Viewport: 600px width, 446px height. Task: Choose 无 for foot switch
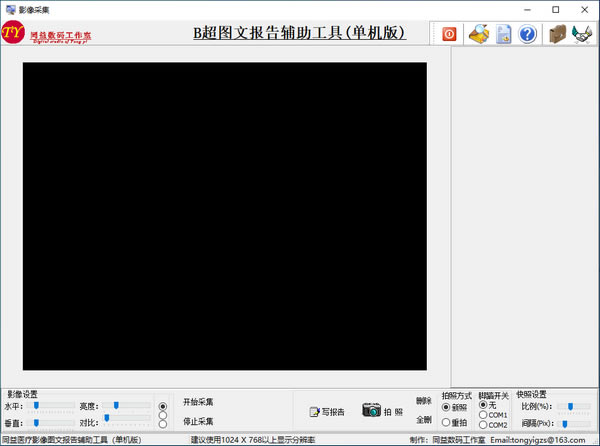coord(485,404)
